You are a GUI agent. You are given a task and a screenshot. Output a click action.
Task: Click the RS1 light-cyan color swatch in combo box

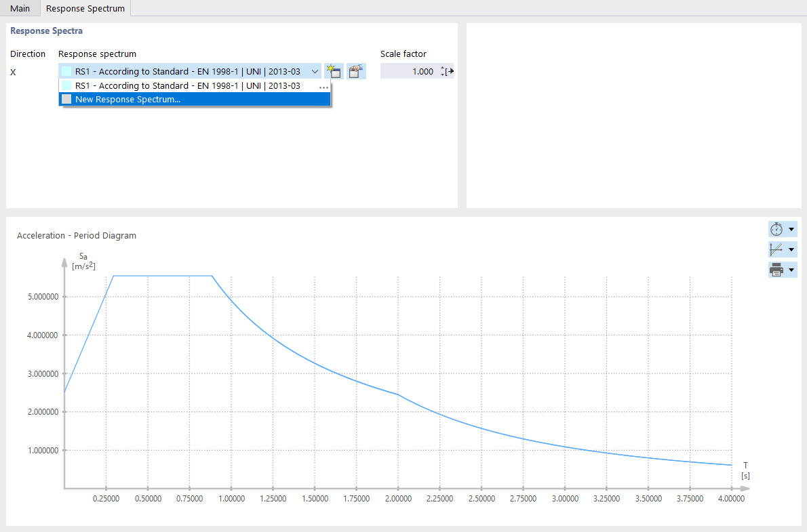click(66, 72)
